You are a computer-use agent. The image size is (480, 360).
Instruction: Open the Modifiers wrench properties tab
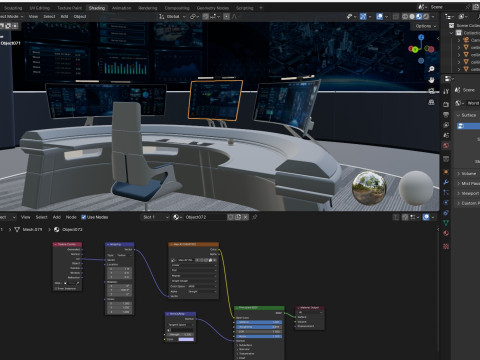click(446, 182)
